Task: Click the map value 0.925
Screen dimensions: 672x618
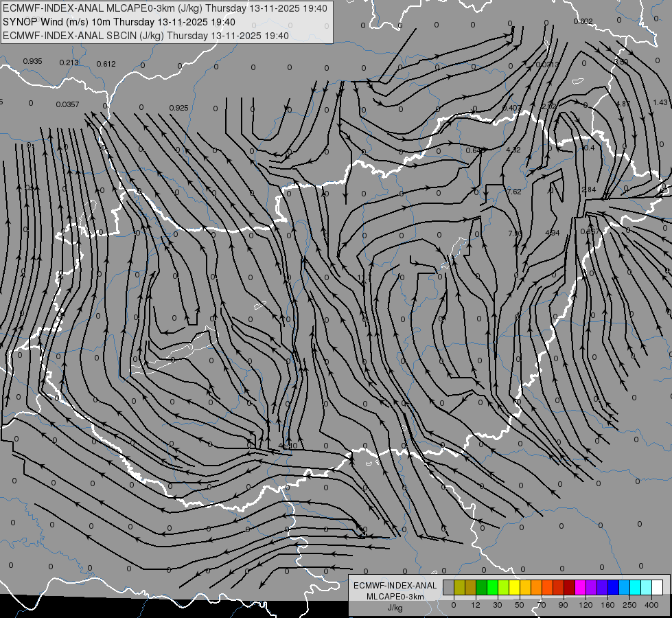Action: point(178,108)
